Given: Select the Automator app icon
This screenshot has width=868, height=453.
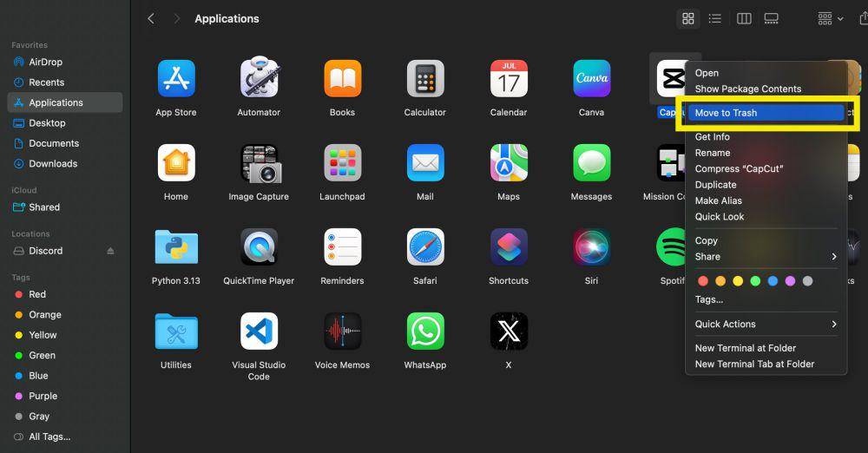Looking at the screenshot, I should [x=259, y=77].
